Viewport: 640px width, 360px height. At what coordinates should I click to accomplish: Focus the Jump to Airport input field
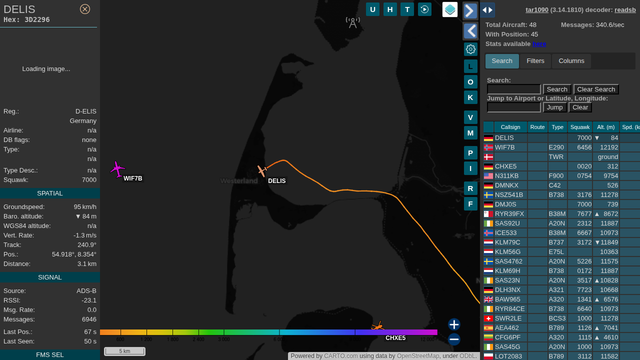click(513, 107)
